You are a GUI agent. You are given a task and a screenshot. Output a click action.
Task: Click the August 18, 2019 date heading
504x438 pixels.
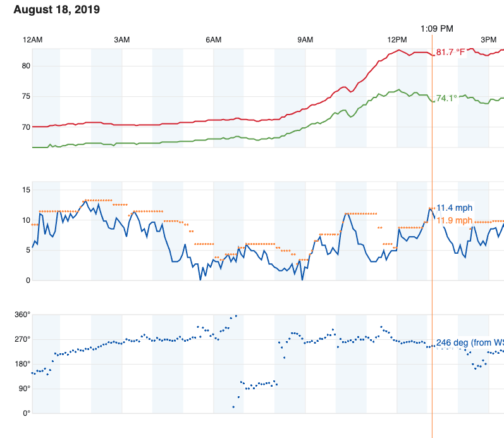[56, 10]
